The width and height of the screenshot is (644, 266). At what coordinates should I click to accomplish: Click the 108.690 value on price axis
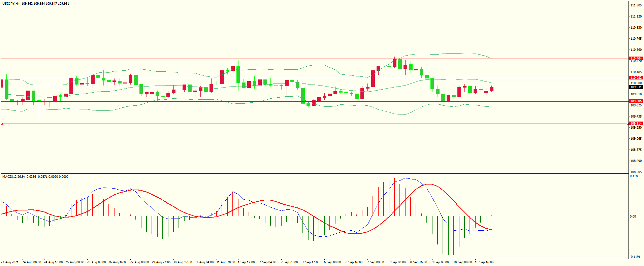[636, 161]
